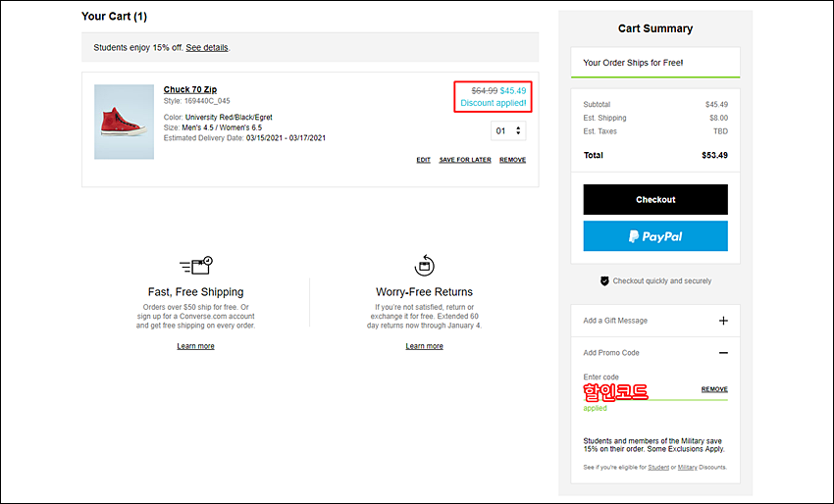Click the Total amount $53.49
This screenshot has height=504, width=834.
[715, 155]
